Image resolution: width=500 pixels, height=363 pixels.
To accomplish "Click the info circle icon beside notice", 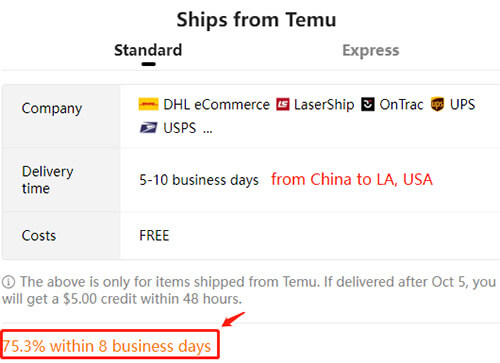I will click(8, 282).
